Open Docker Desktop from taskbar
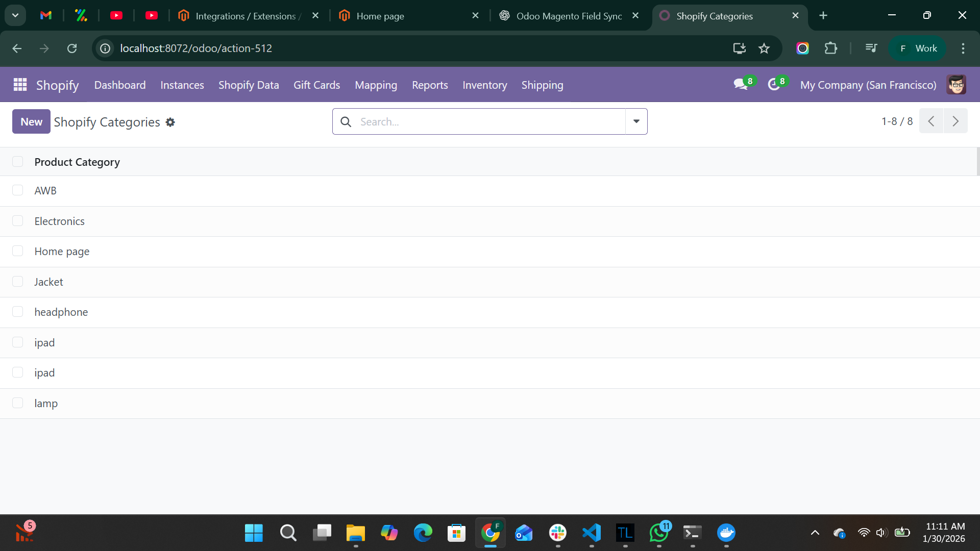This screenshot has height=551, width=980. [x=726, y=533]
